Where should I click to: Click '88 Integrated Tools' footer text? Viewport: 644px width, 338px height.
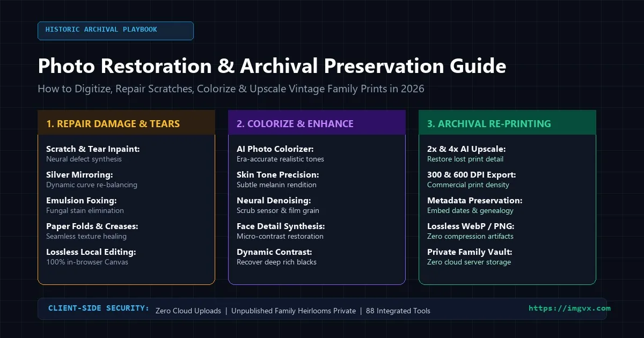(x=398, y=311)
